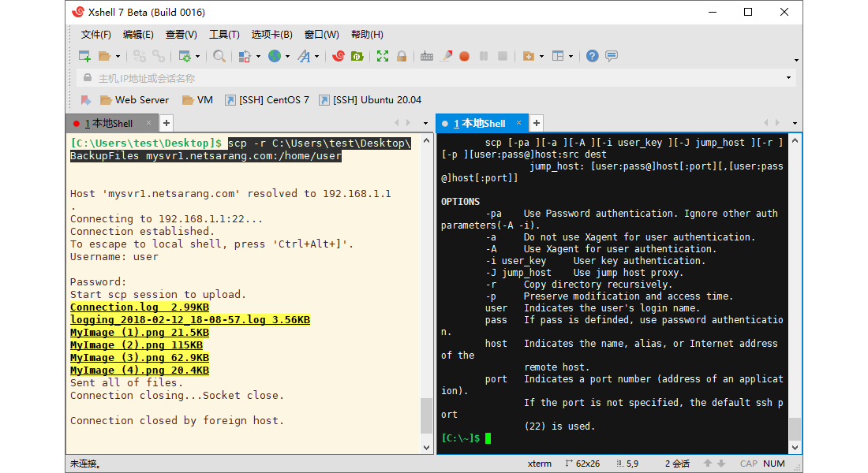Viewport: 868px width, 473px height.
Task: Open the Web Server bookmark folder
Action: (x=134, y=100)
